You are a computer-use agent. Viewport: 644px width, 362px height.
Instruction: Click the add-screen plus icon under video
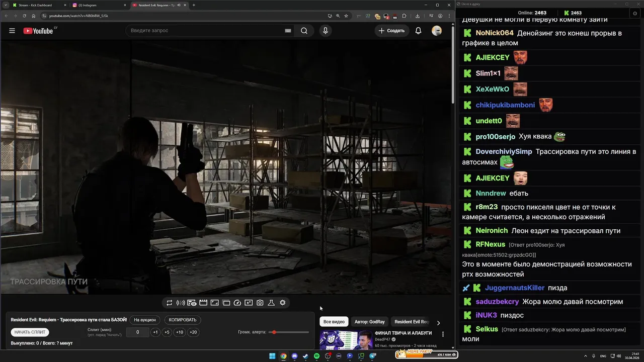[249, 303]
